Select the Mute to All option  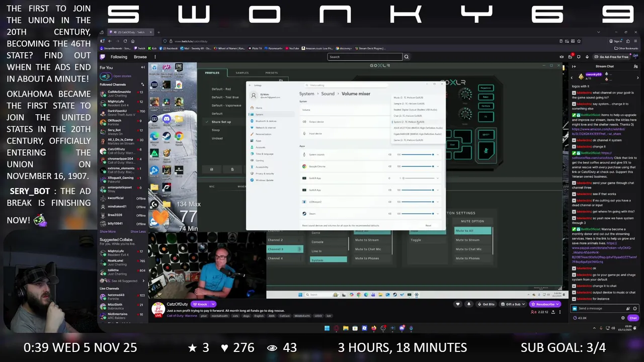pyautogui.click(x=472, y=231)
